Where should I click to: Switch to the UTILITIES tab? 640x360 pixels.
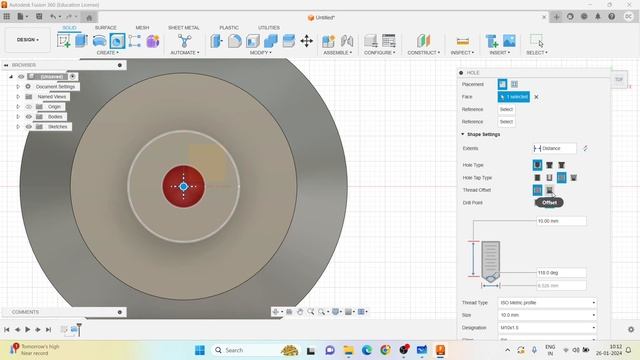(x=269, y=28)
